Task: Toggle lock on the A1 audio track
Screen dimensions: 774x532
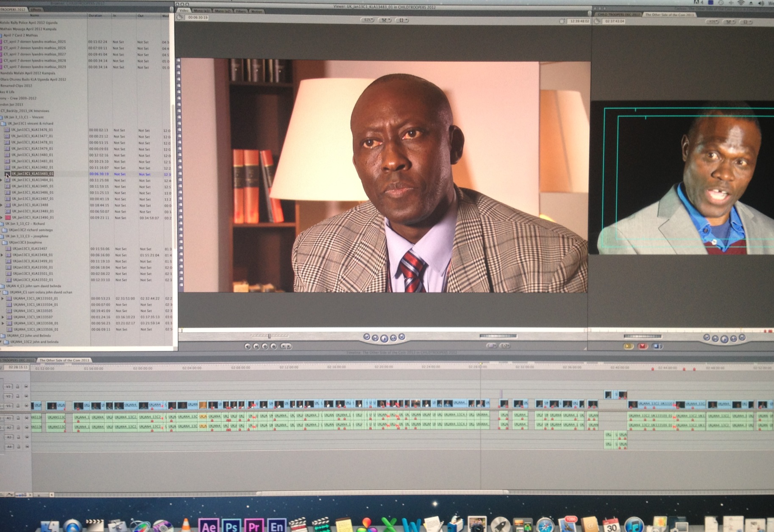Action: coord(18,418)
